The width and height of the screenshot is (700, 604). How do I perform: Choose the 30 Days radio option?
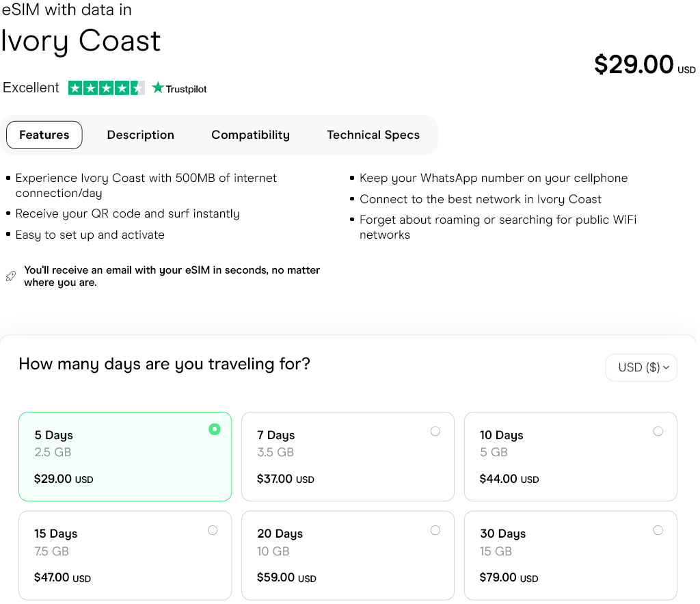tap(658, 530)
